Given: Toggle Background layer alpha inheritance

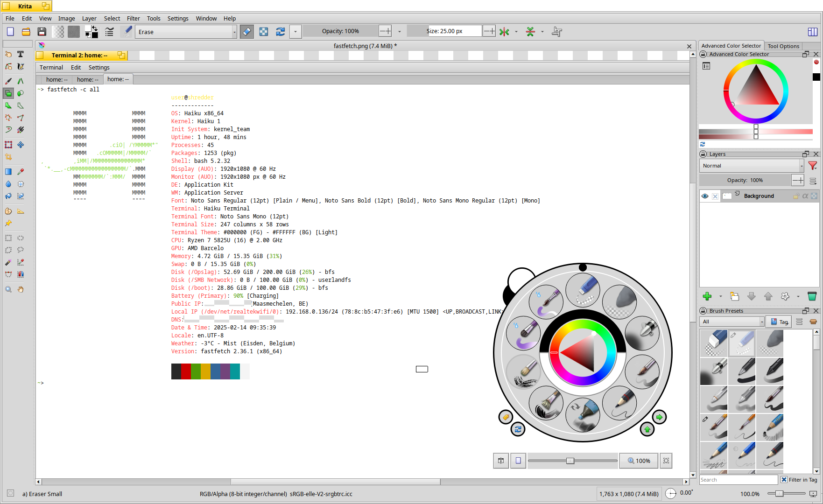Looking at the screenshot, I should pyautogui.click(x=805, y=196).
